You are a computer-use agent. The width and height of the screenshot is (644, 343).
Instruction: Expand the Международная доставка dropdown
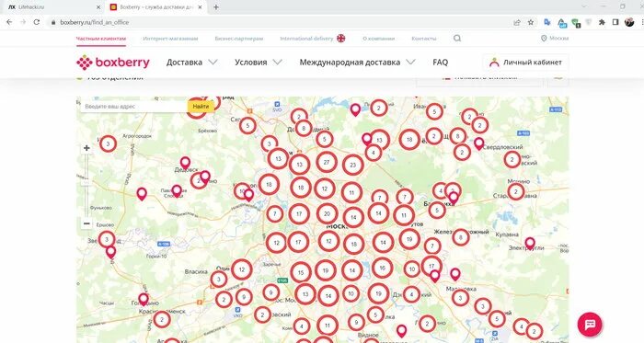[x=357, y=63]
